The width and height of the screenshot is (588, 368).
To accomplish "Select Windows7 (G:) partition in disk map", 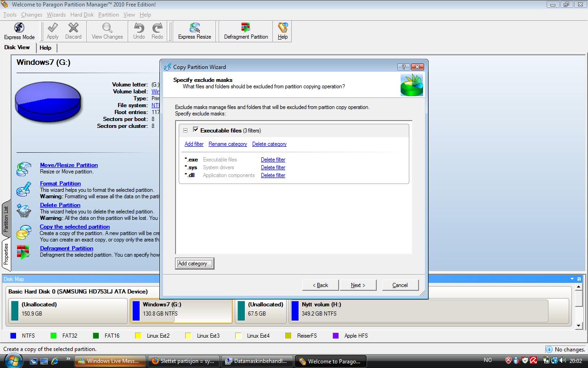I will point(181,311).
